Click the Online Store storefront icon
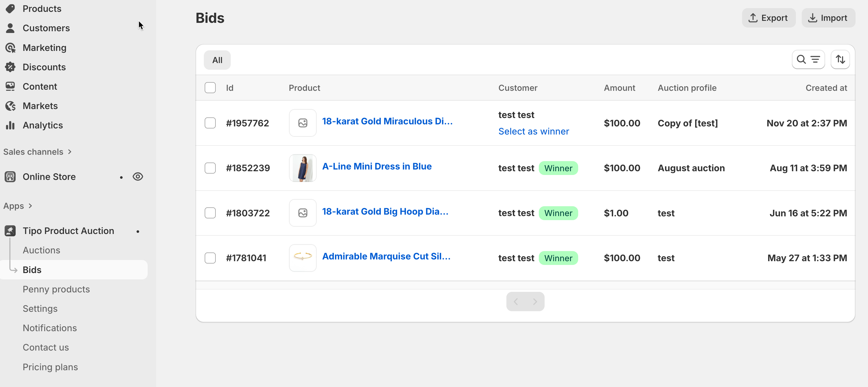 click(x=10, y=177)
